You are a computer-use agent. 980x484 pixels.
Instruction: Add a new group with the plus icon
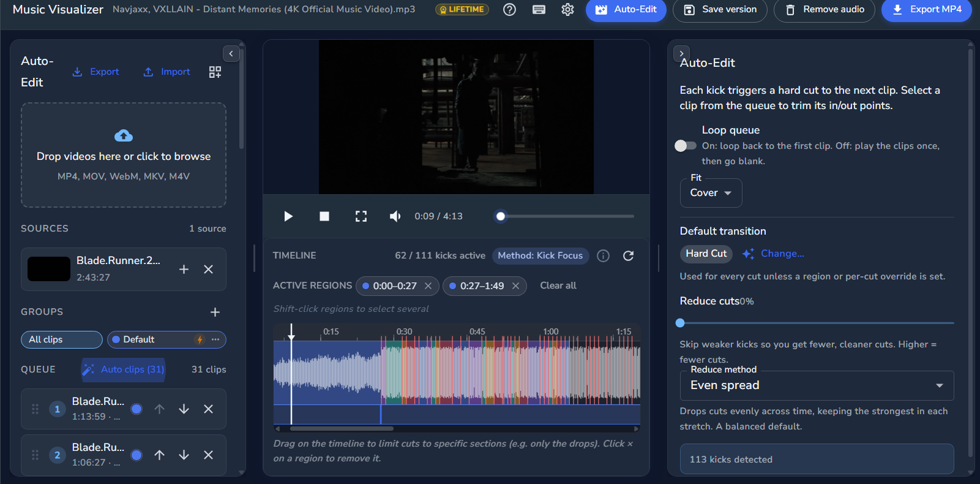(215, 312)
